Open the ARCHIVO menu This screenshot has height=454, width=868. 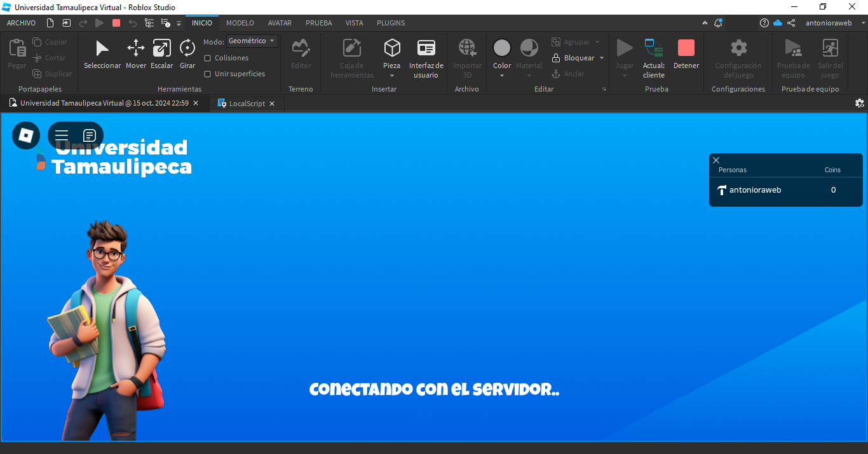(x=22, y=23)
